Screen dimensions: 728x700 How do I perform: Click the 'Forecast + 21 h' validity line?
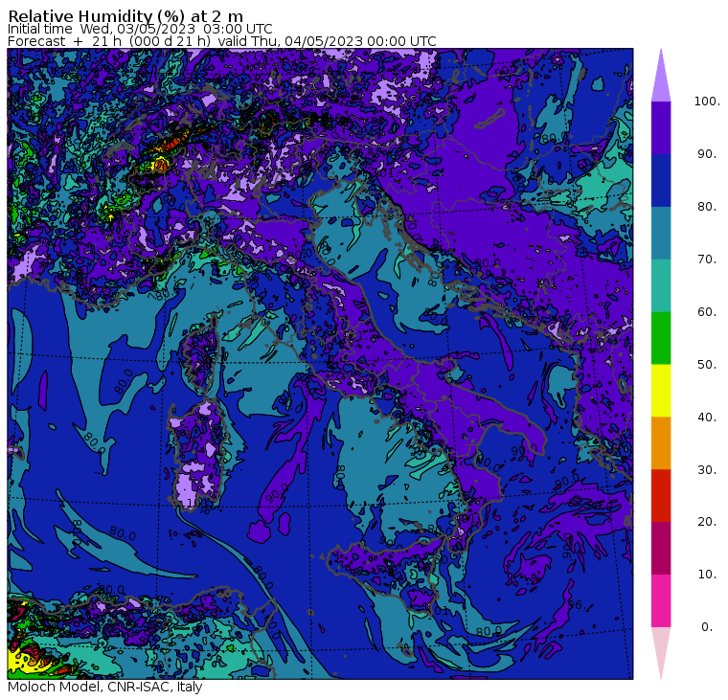click(x=222, y=41)
